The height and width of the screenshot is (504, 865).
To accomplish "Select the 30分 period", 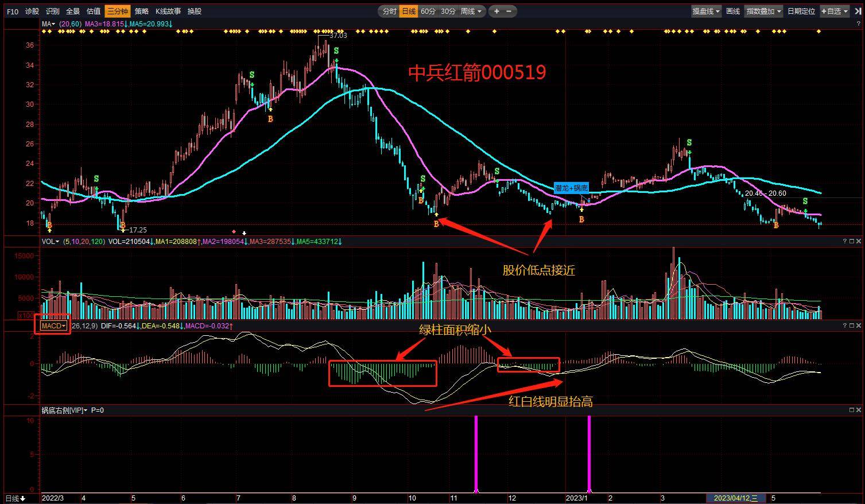I will click(x=448, y=11).
